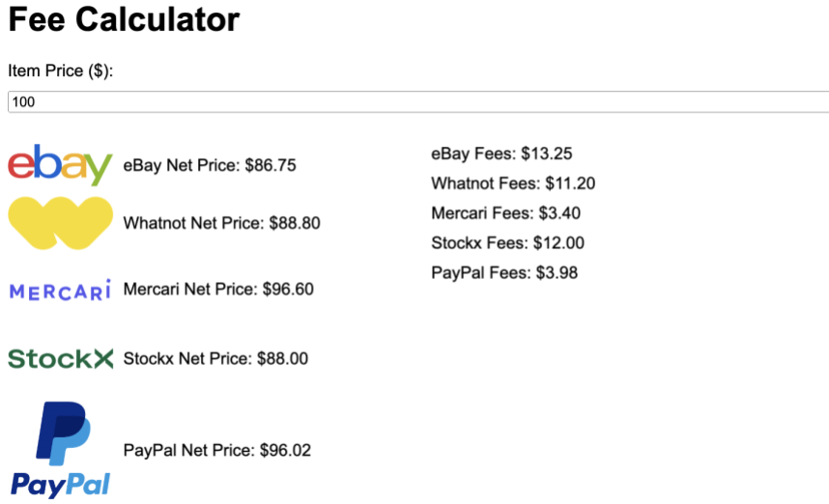Click the Item Price ($) label
The width and height of the screenshot is (829, 504).
tap(61, 70)
